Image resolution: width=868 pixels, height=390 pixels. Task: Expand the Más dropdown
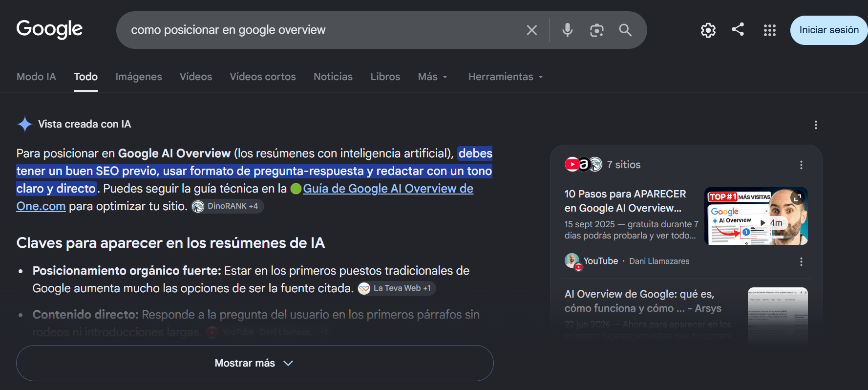click(x=433, y=77)
